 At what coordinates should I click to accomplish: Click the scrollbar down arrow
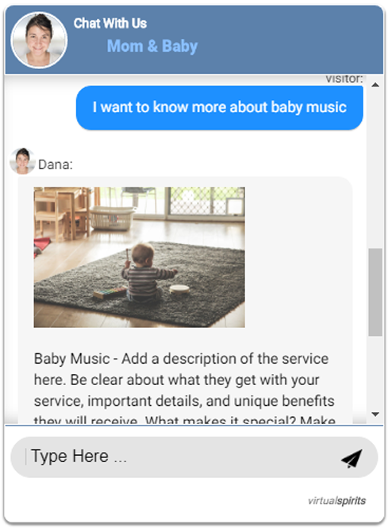[375, 414]
